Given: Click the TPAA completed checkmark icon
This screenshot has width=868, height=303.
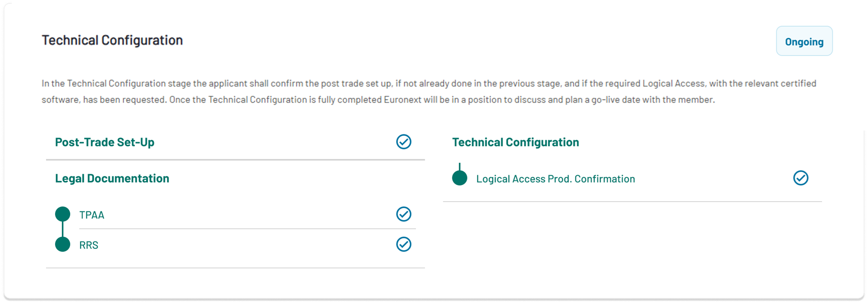Looking at the screenshot, I should click(x=404, y=214).
